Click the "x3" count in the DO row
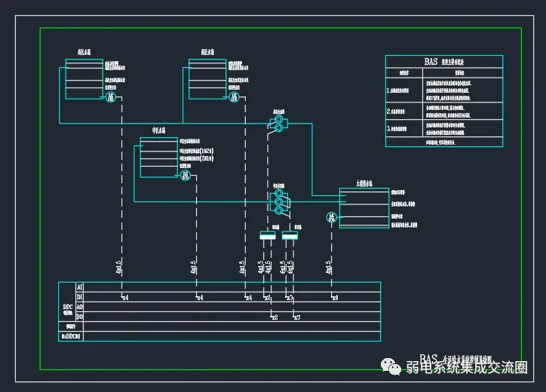The image size is (546, 392). click(297, 317)
